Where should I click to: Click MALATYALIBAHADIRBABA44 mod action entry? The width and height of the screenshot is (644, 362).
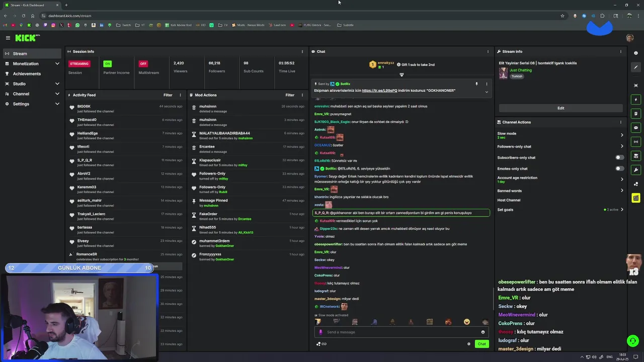(249, 136)
